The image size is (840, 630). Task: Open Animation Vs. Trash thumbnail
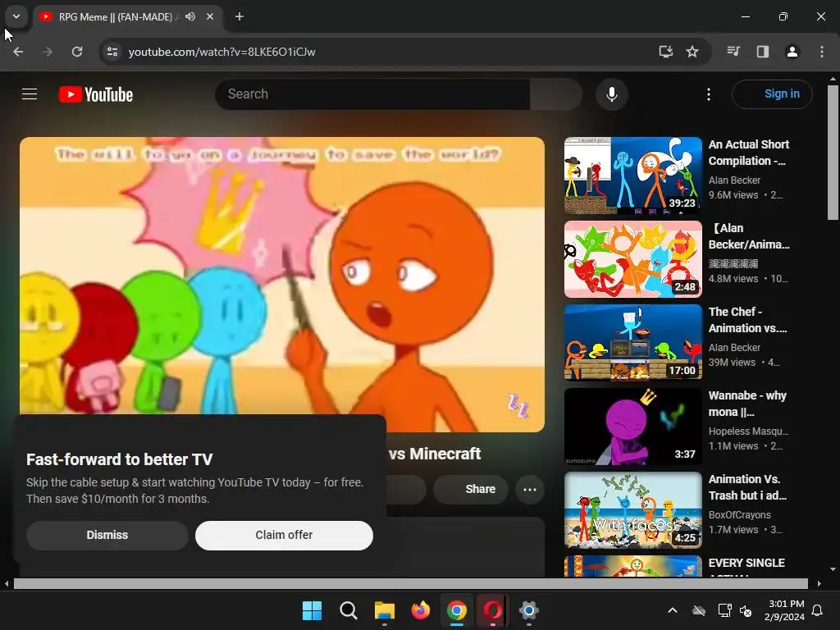(632, 510)
